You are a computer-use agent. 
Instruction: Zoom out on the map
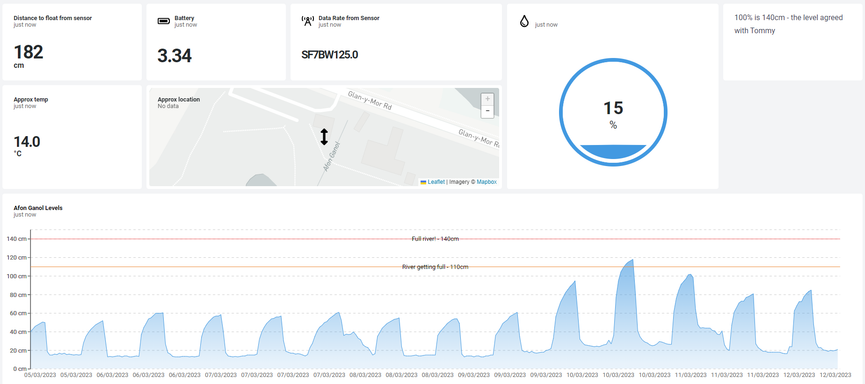point(487,111)
